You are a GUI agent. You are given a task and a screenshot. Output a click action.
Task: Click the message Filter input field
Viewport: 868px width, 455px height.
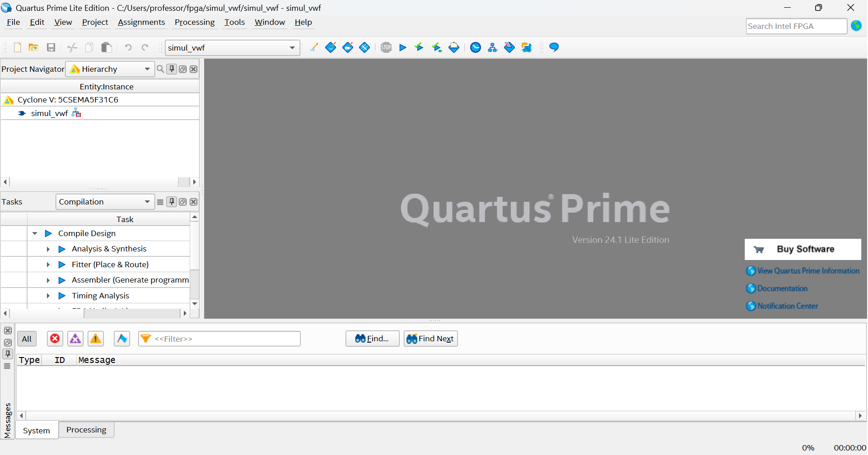pyautogui.click(x=226, y=339)
